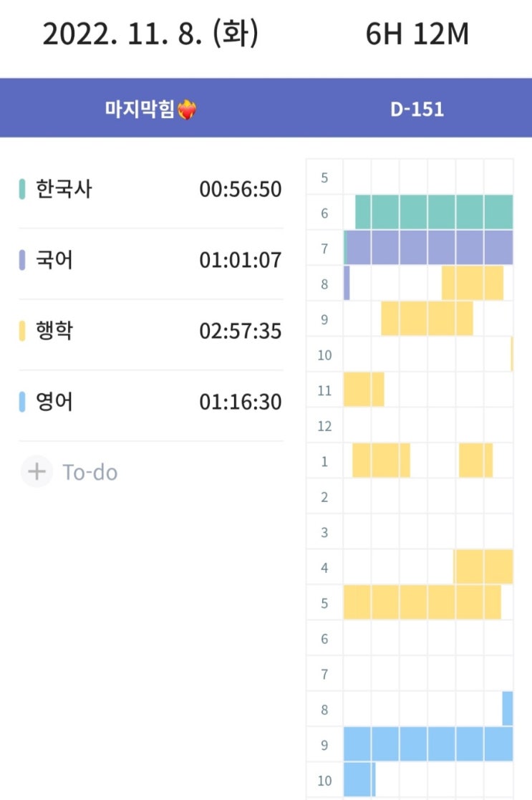Open the 국어 subject entry
Viewport: 532px width, 800px height.
54,260
